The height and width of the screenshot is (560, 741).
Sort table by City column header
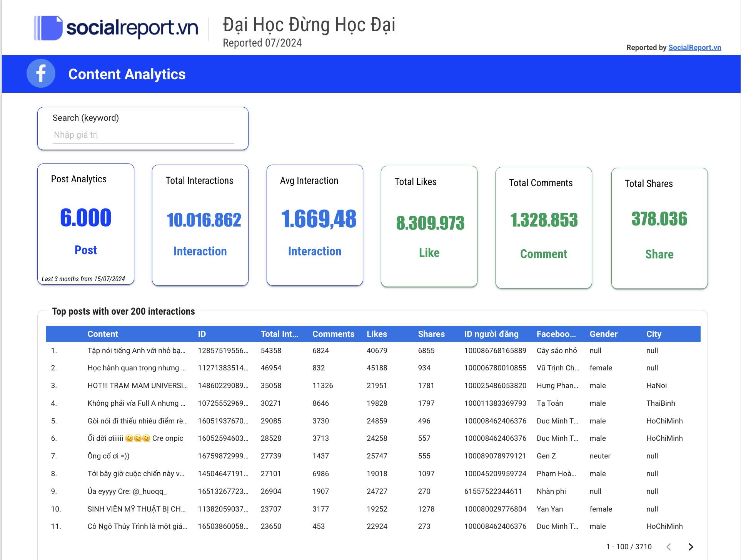pos(653,334)
